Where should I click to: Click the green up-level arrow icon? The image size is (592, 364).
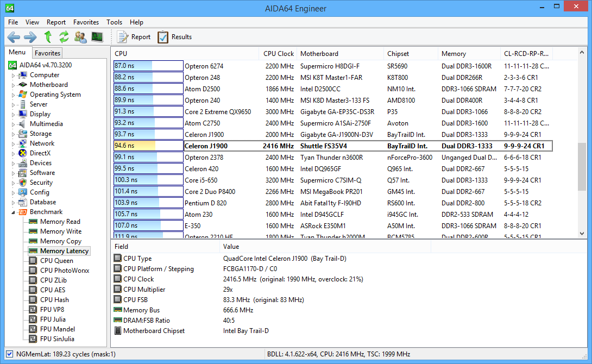click(48, 36)
